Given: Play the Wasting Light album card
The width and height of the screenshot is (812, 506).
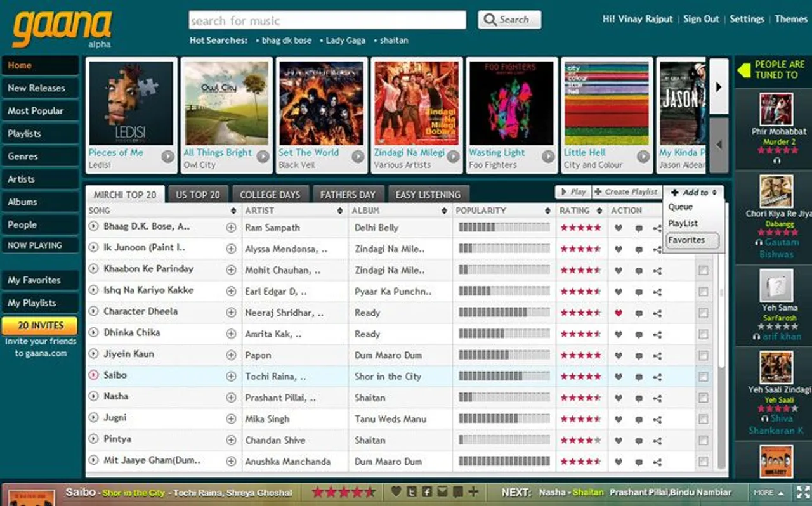Looking at the screenshot, I should (548, 156).
